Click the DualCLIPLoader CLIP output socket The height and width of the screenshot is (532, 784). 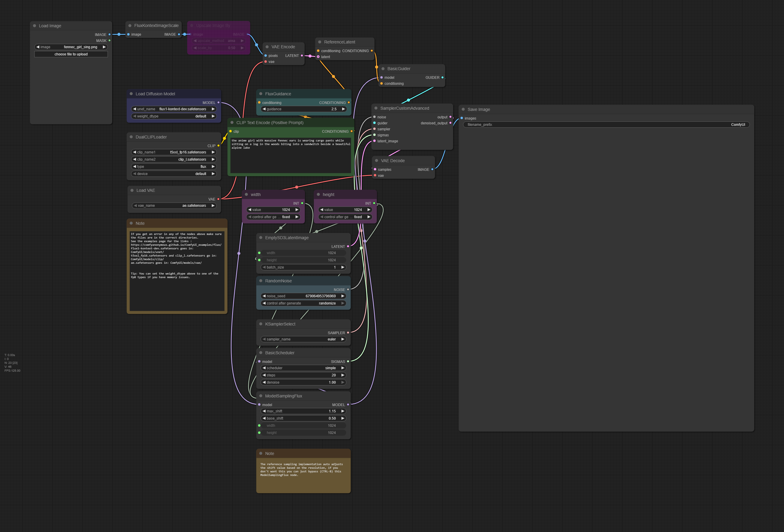click(x=218, y=146)
